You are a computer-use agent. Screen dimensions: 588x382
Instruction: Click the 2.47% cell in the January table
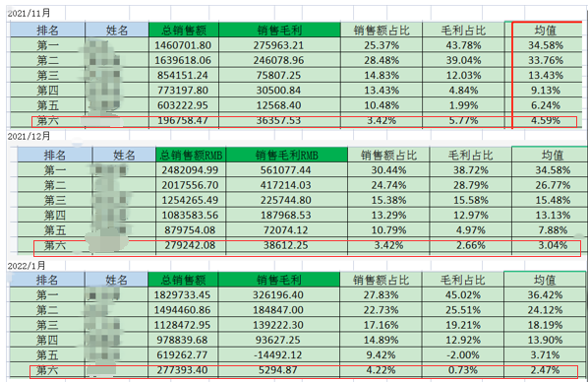click(x=545, y=370)
